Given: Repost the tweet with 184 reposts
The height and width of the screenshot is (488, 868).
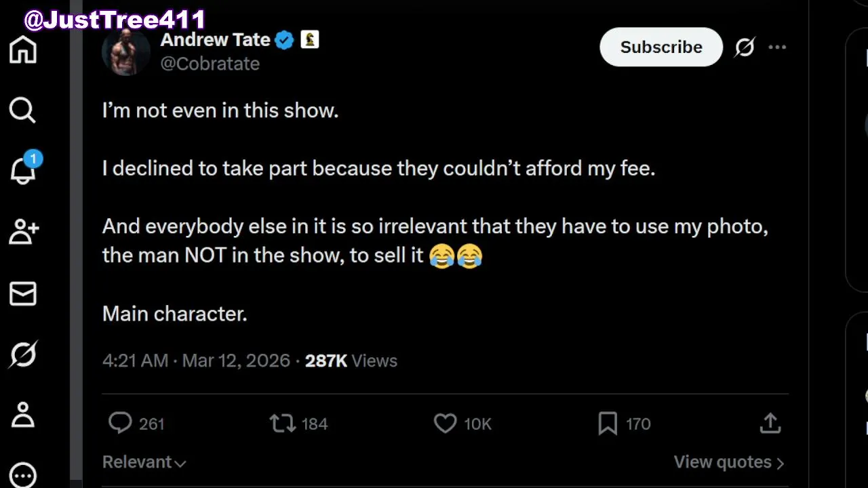Looking at the screenshot, I should coord(283,424).
